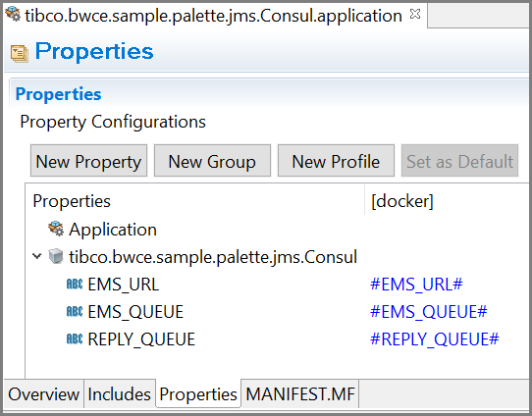The height and width of the screenshot is (416, 532).
Task: Click the New Property button
Action: [88, 161]
